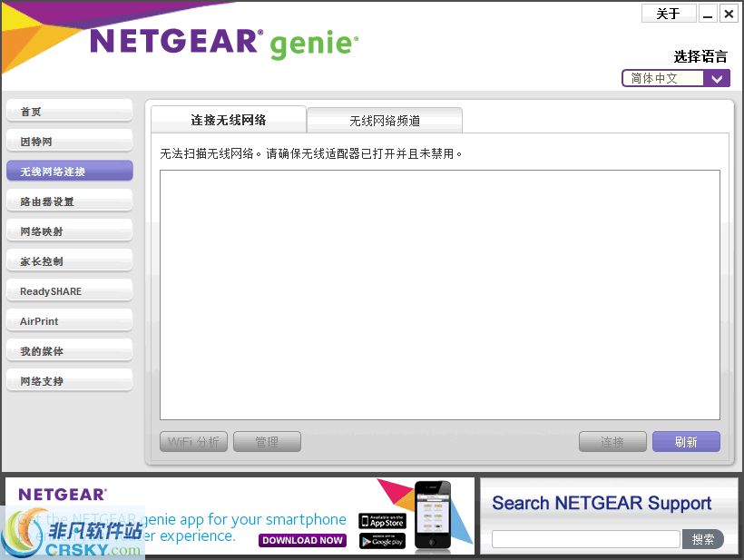The image size is (744, 560).
Task: Open the AirPrint panel
Action: pos(69,320)
